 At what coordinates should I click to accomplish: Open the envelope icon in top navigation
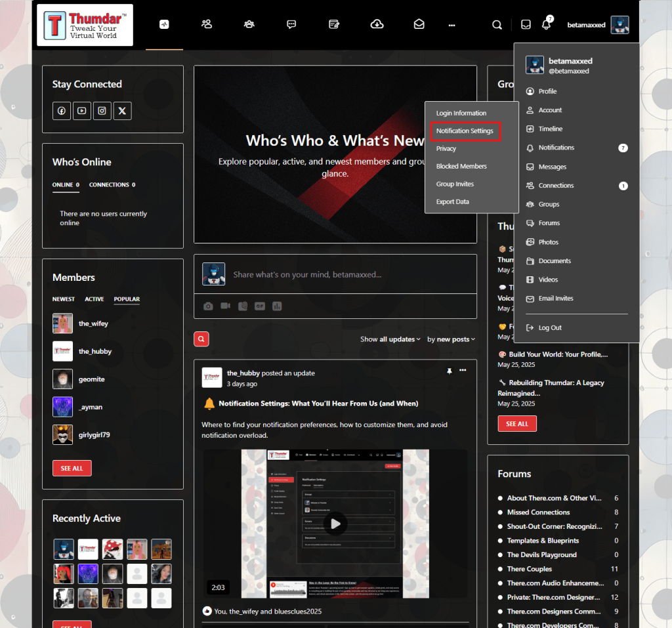(x=419, y=24)
